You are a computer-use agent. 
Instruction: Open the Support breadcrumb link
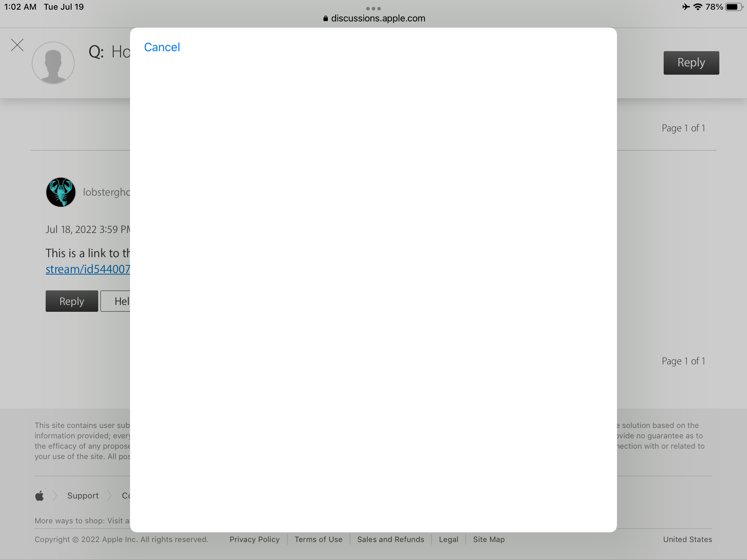tap(83, 496)
